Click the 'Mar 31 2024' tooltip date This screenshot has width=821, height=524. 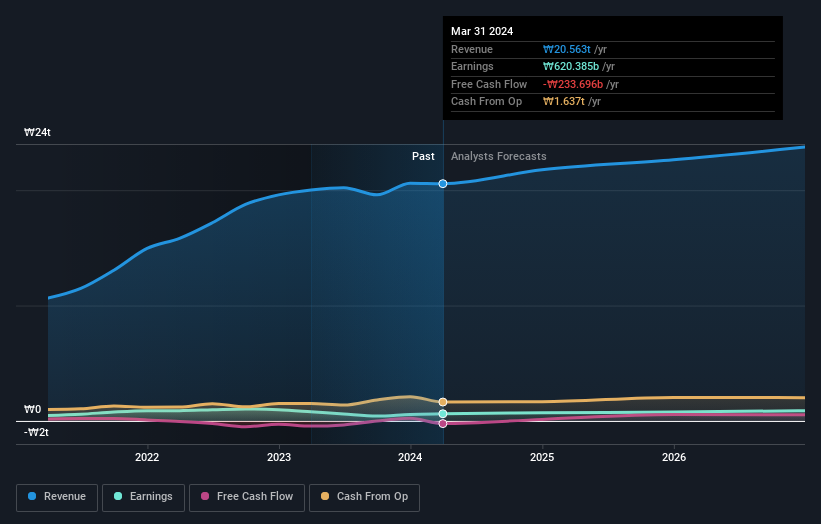point(482,31)
